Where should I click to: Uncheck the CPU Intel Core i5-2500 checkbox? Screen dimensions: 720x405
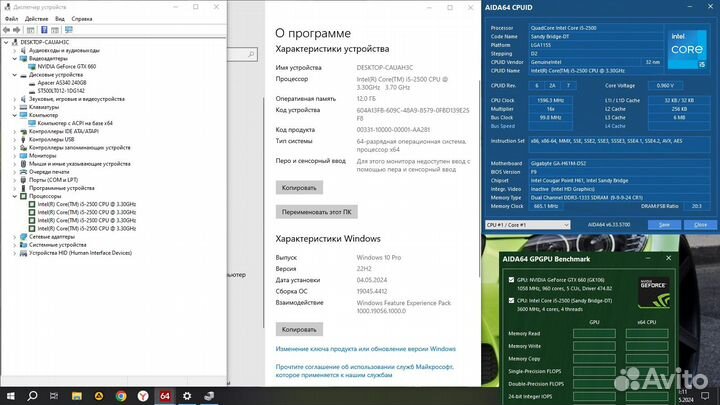point(511,301)
